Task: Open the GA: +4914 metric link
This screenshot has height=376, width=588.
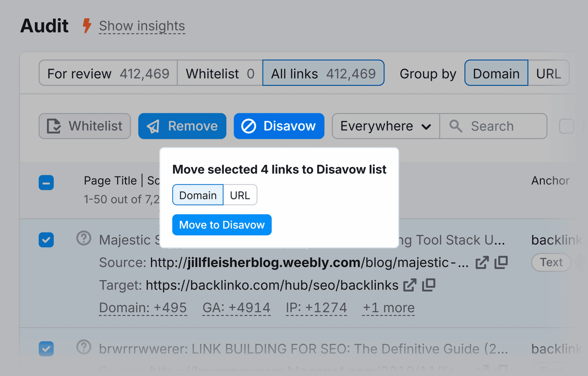Action: click(236, 307)
